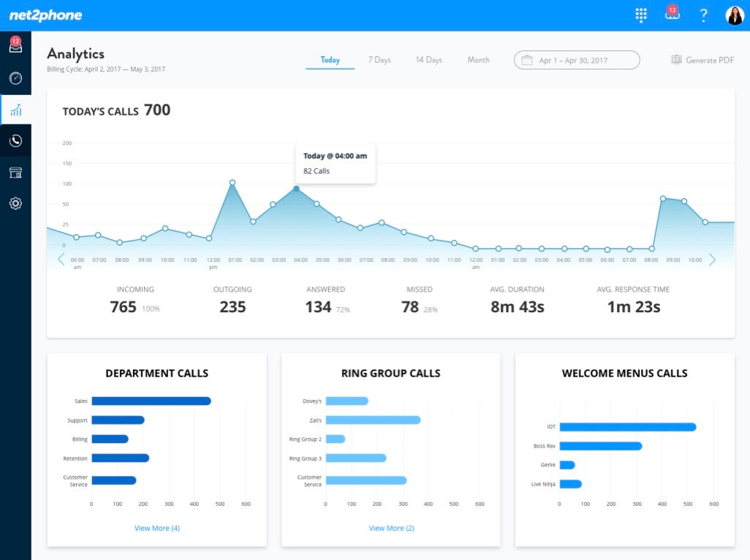Switch to the 7 Days tab
Image resolution: width=750 pixels, height=560 pixels.
coord(379,60)
